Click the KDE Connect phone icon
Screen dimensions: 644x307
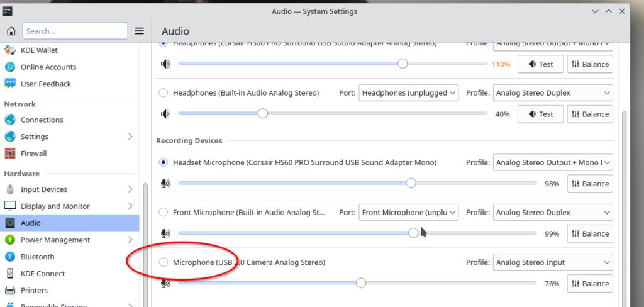pos(10,274)
